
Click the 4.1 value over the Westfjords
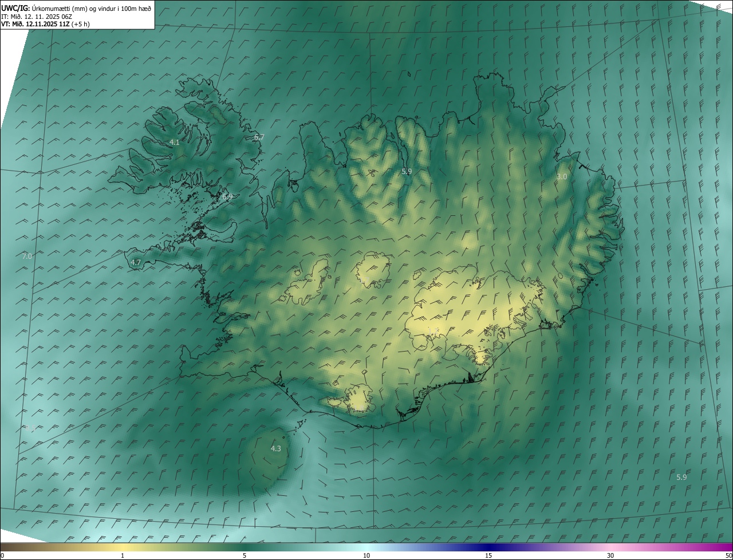click(x=175, y=142)
